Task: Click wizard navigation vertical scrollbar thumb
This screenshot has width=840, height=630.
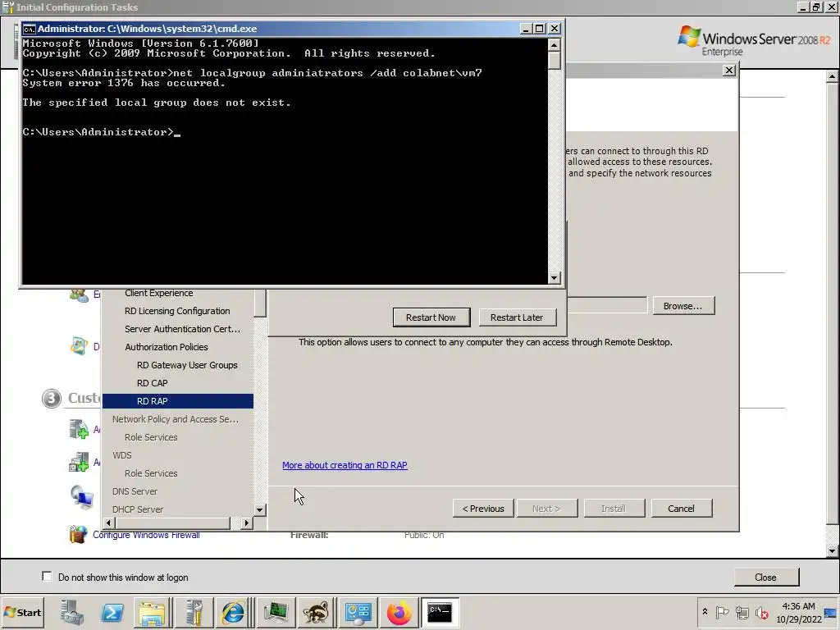Action: (260, 304)
